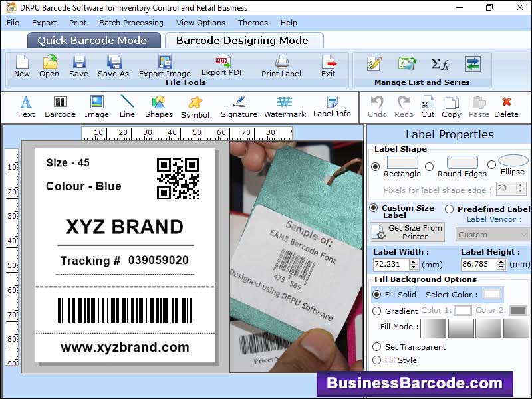Screen dimensions: 532x399
Task: Add a Watermark to the label
Action: click(285, 105)
